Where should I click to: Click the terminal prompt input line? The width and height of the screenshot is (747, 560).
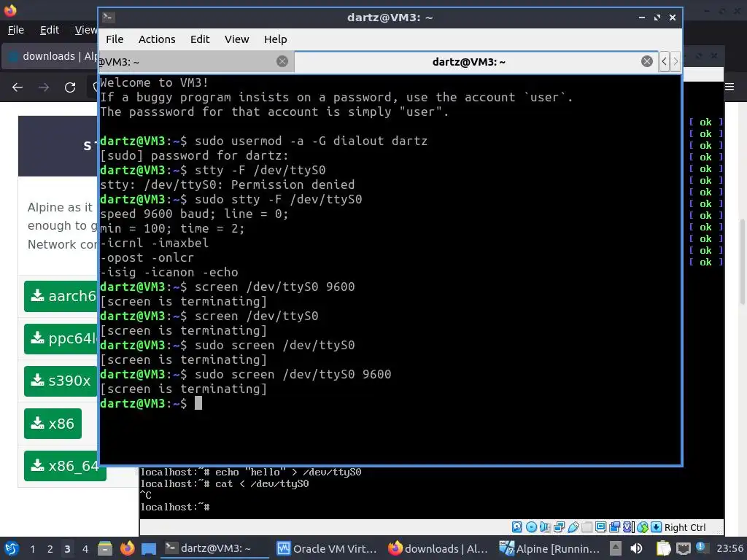click(x=390, y=404)
